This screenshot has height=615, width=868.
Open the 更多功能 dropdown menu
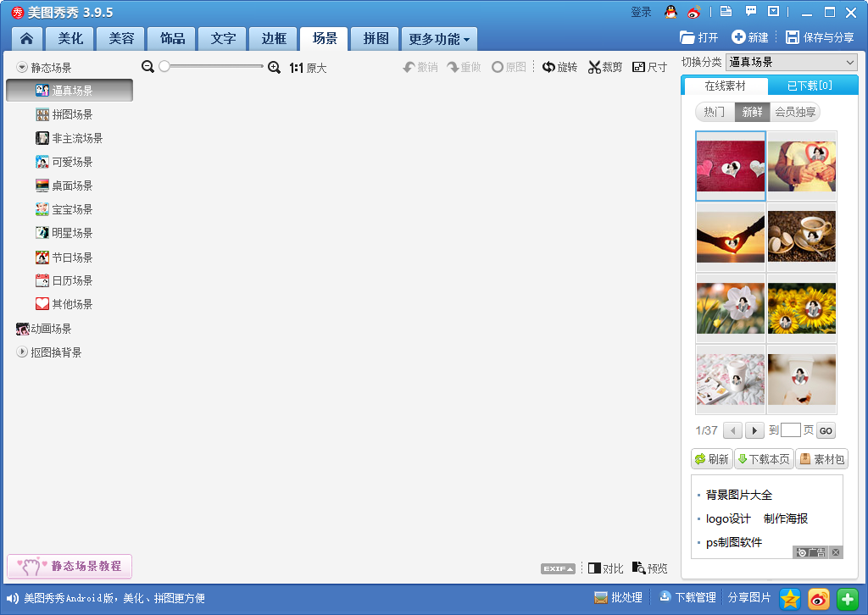[439, 39]
